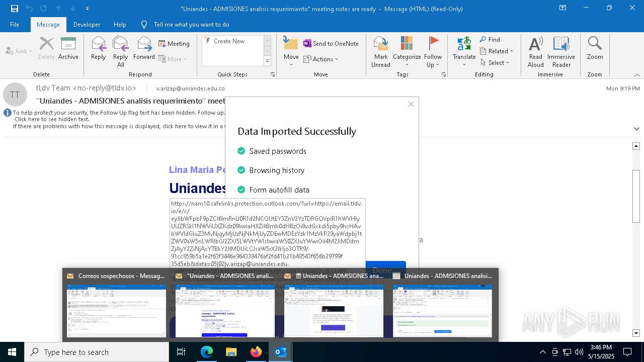Archive this message
Viewport: 644px width, 362px height.
68,49
